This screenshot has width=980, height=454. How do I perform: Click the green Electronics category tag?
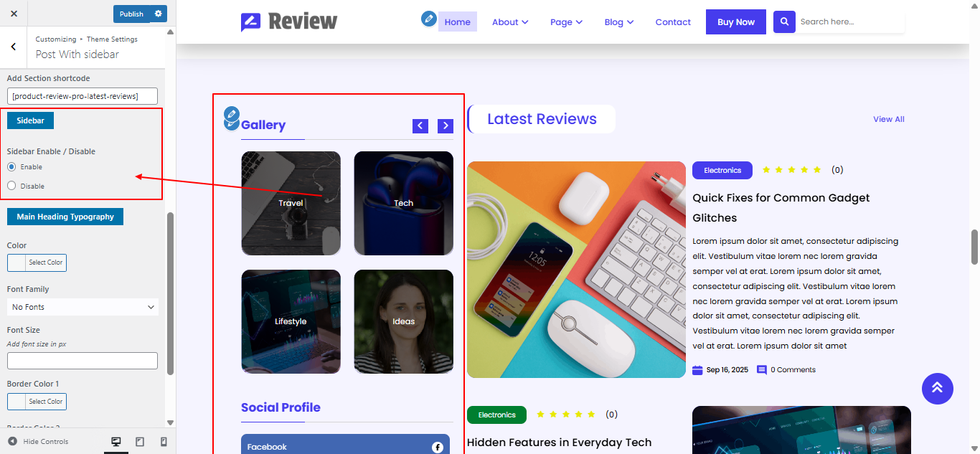(496, 415)
